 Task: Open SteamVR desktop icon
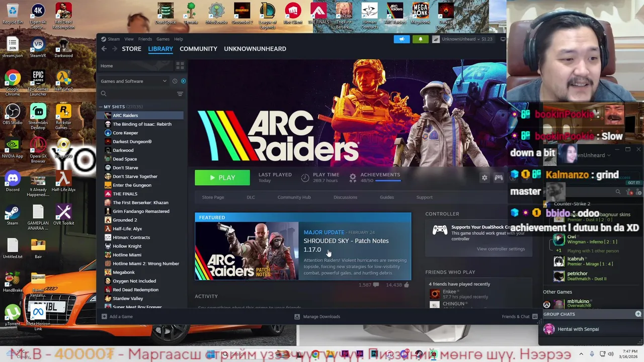[x=38, y=47]
